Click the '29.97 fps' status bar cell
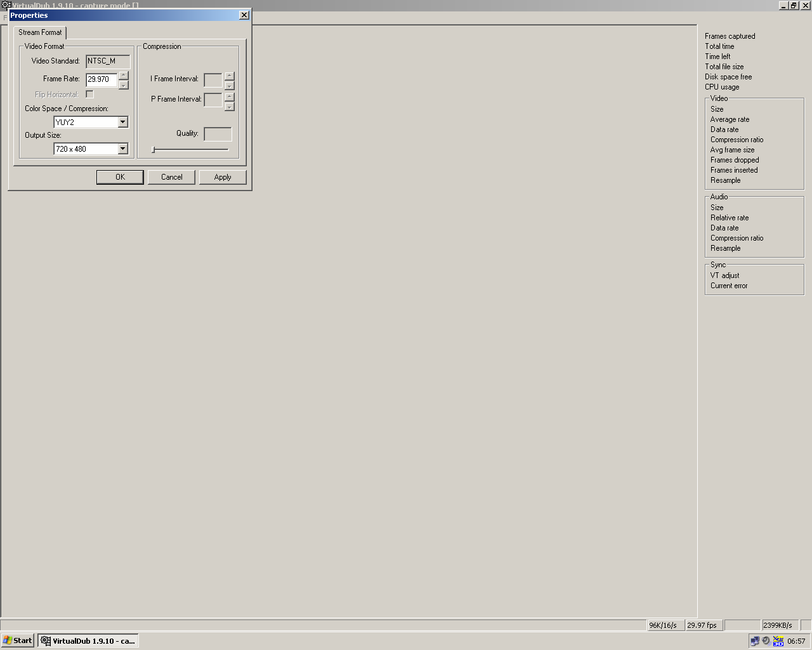The height and width of the screenshot is (650, 812). coord(704,625)
